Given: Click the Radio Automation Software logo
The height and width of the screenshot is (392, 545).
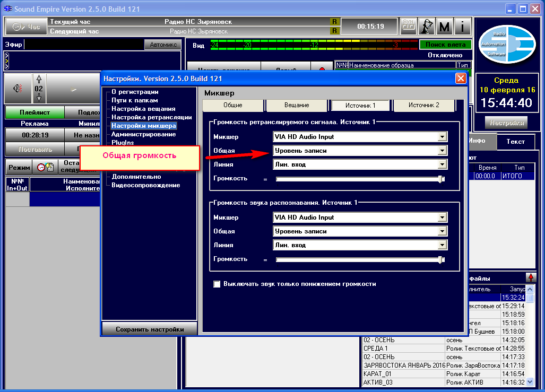Looking at the screenshot, I should click(507, 44).
